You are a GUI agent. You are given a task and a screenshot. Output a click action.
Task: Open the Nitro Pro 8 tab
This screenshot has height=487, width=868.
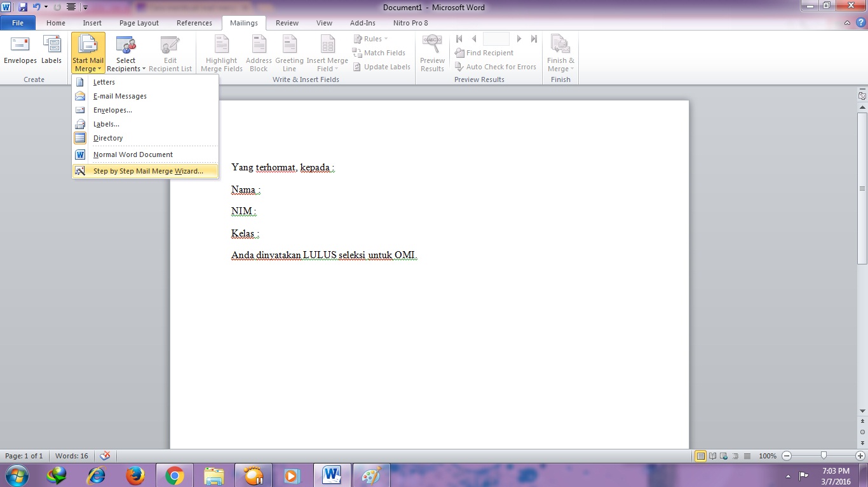410,23
